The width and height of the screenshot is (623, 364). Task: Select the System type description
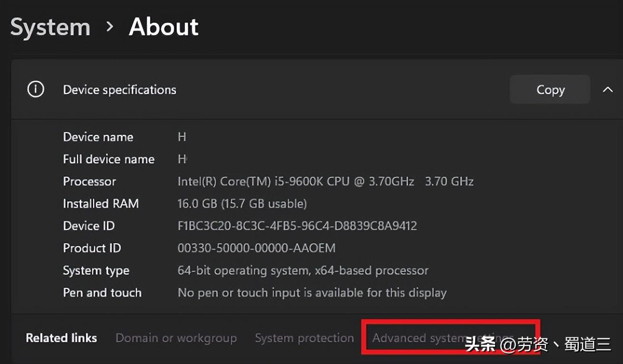click(x=302, y=270)
